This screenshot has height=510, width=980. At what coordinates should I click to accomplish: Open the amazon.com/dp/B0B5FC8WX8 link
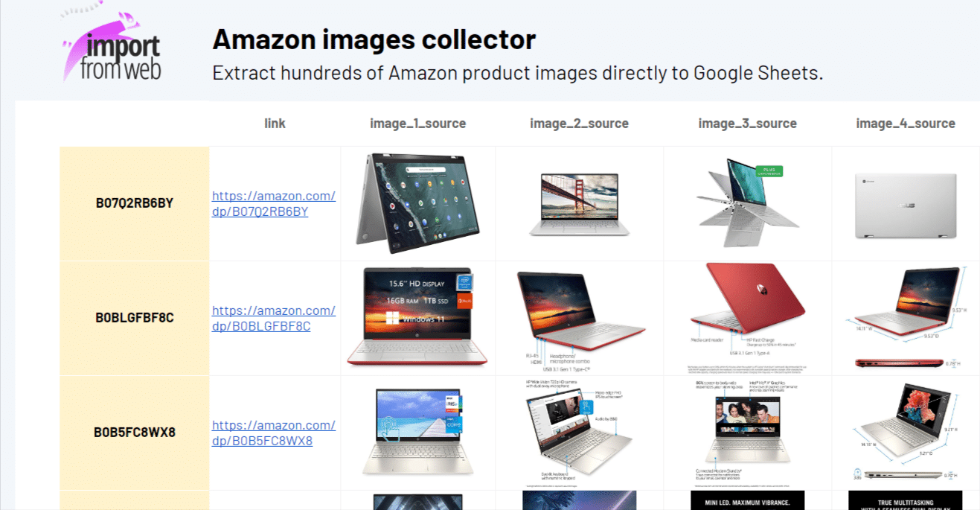pos(274,433)
